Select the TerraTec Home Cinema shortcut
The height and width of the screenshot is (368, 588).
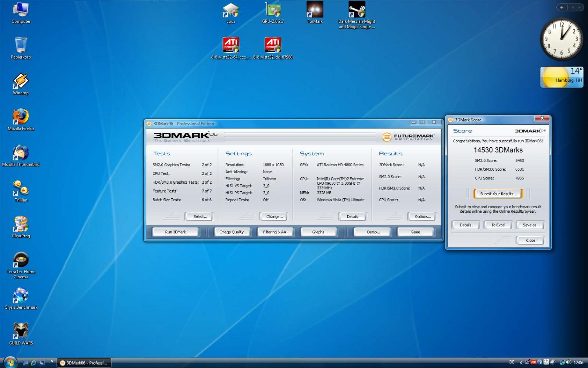(21, 265)
